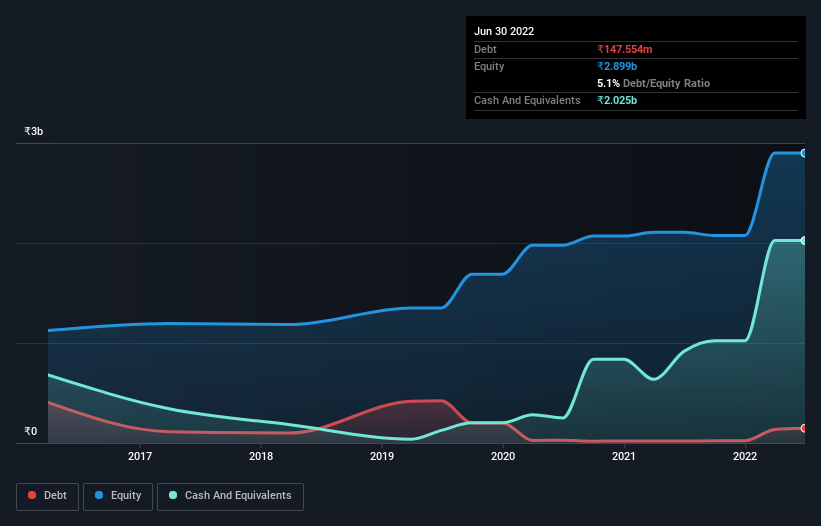
Task: Click the Equity row label in tooltip
Action: (489, 66)
